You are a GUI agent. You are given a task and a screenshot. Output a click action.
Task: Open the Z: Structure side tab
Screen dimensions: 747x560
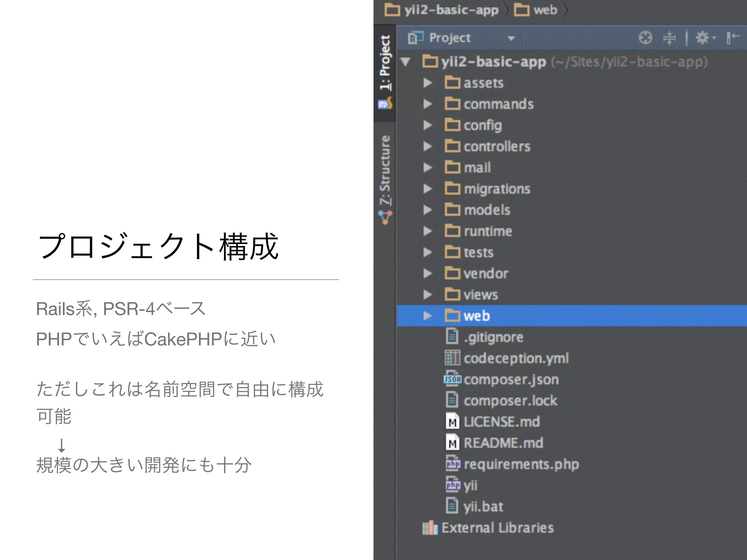385,179
